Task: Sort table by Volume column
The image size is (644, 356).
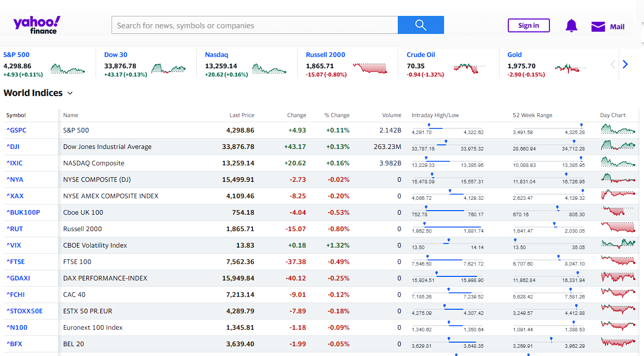Action: click(x=392, y=115)
